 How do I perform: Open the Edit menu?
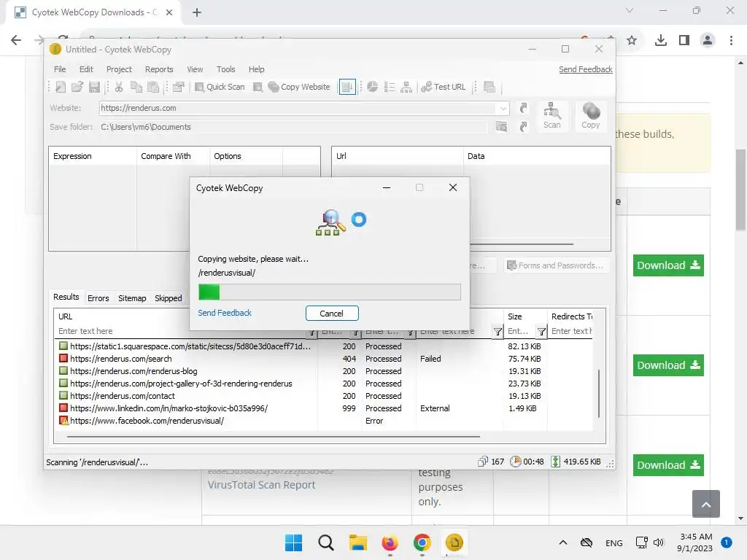(86, 69)
